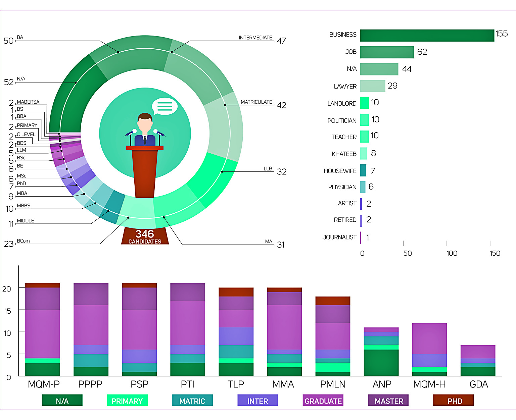Viewport: 516px width, 420px height.
Task: Click the INTER legend button
Action: point(257,401)
